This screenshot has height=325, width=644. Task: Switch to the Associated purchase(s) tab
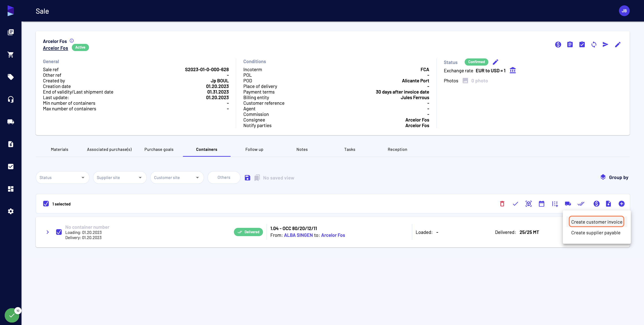coord(109,149)
